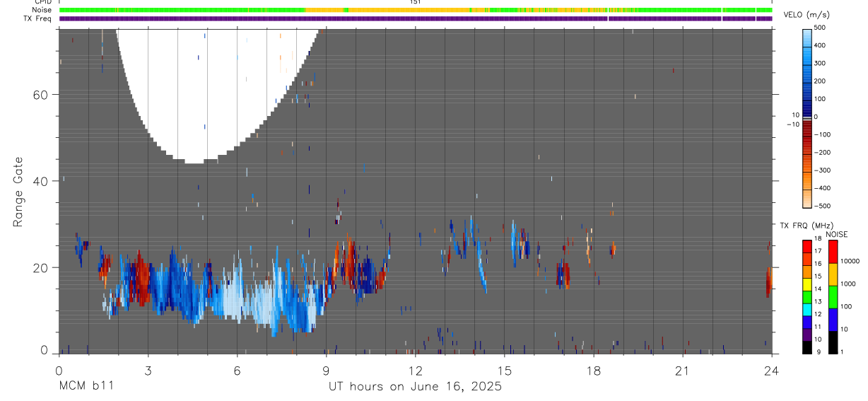Click the 'NOISE' legend title
Image resolution: width=868 pixels, height=401 pixels.
pos(837,234)
